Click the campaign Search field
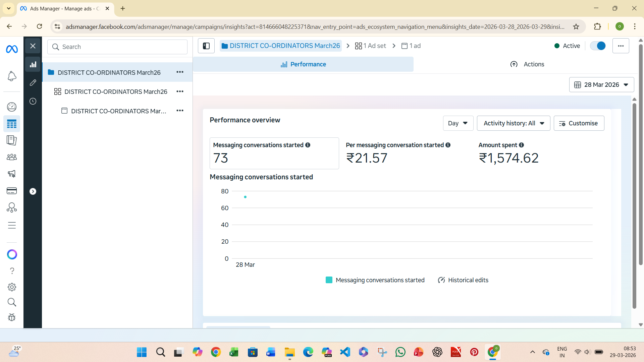The height and width of the screenshot is (362, 644). 117,47
